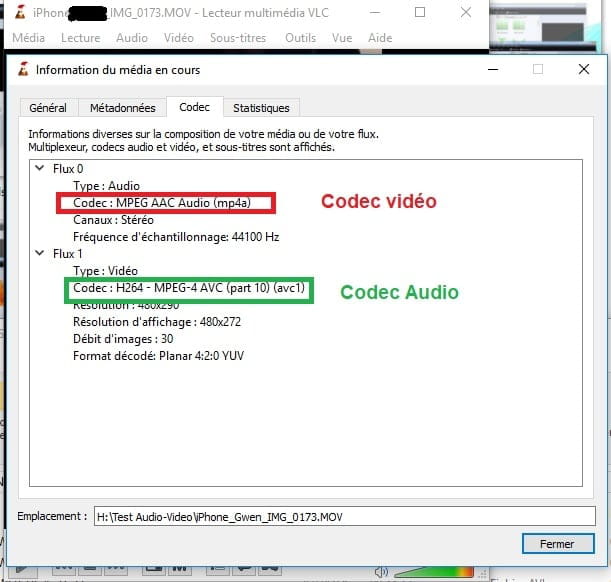Open the Lecture menu
This screenshot has height=582, width=611.
[81, 38]
